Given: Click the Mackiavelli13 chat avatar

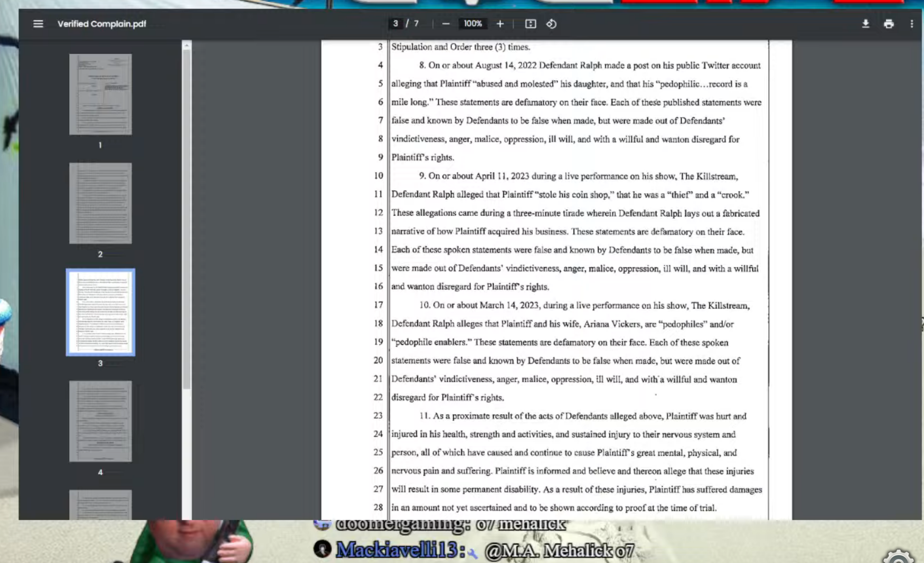Looking at the screenshot, I should [x=322, y=549].
